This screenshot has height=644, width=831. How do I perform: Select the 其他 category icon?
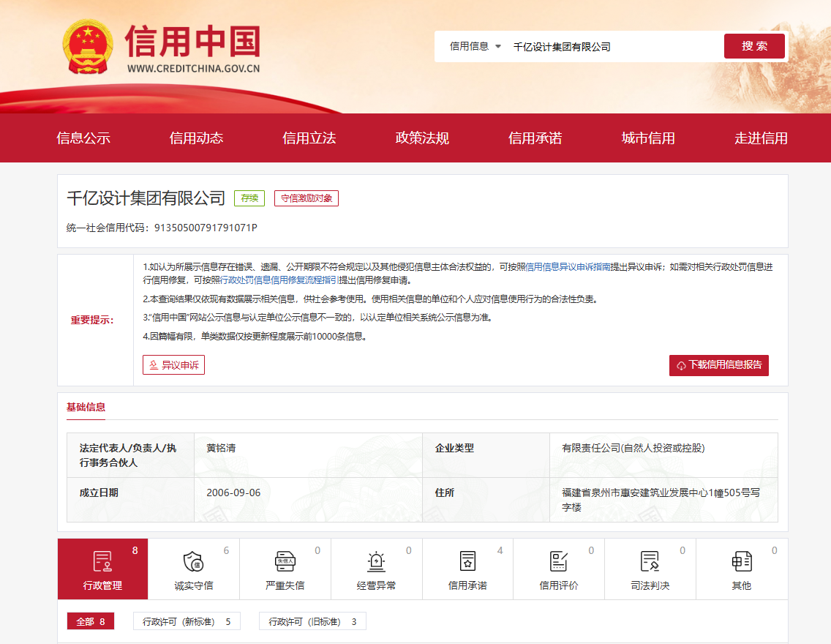pos(741,562)
